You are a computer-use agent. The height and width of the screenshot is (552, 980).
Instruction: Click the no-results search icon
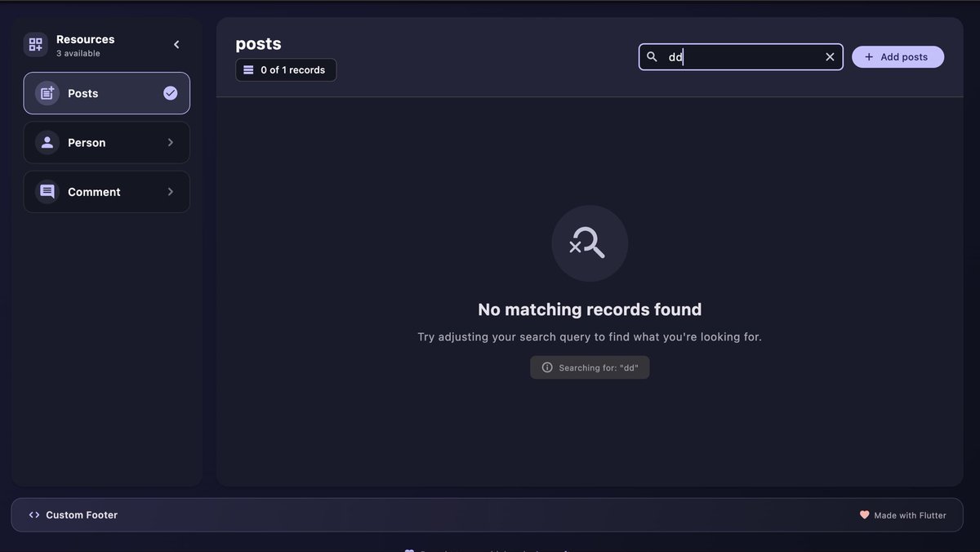point(590,243)
